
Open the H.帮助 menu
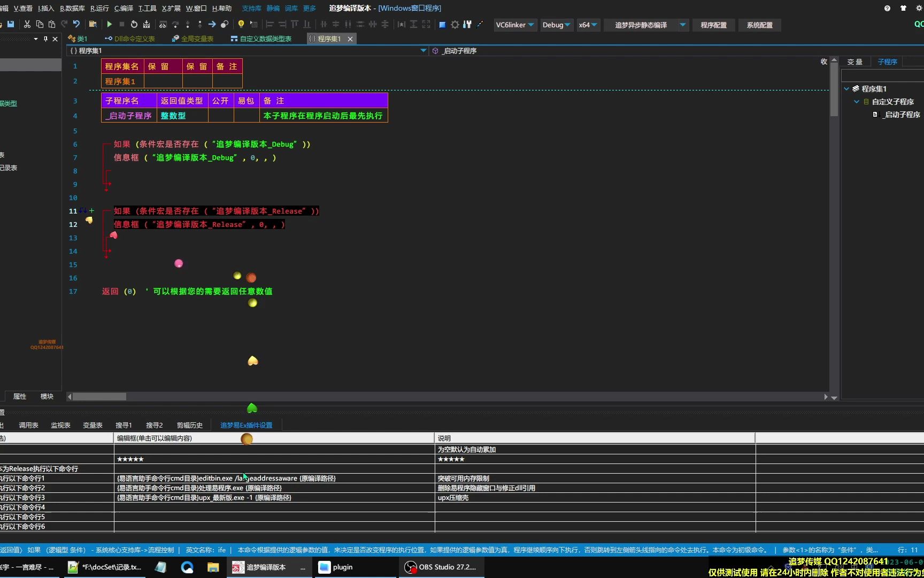click(x=222, y=8)
